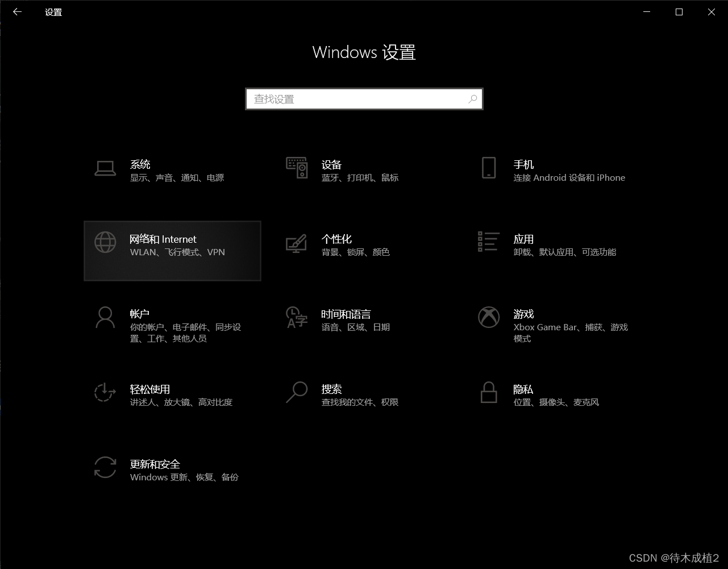Close the Settings window
The image size is (728, 569).
click(x=712, y=12)
